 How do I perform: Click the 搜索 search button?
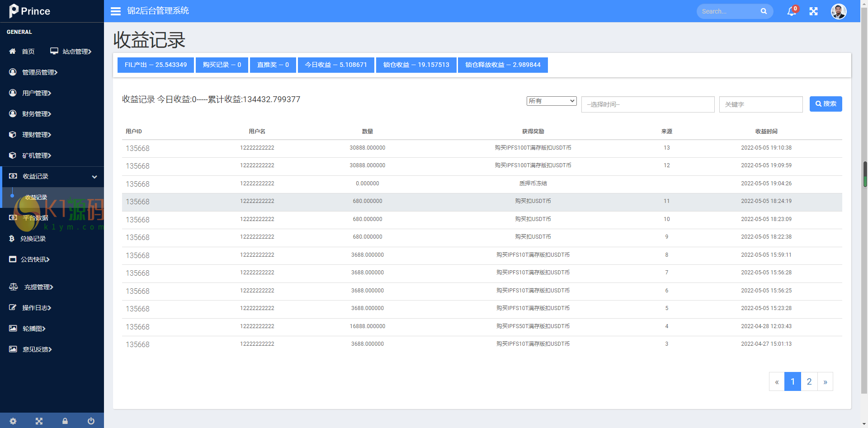click(826, 104)
